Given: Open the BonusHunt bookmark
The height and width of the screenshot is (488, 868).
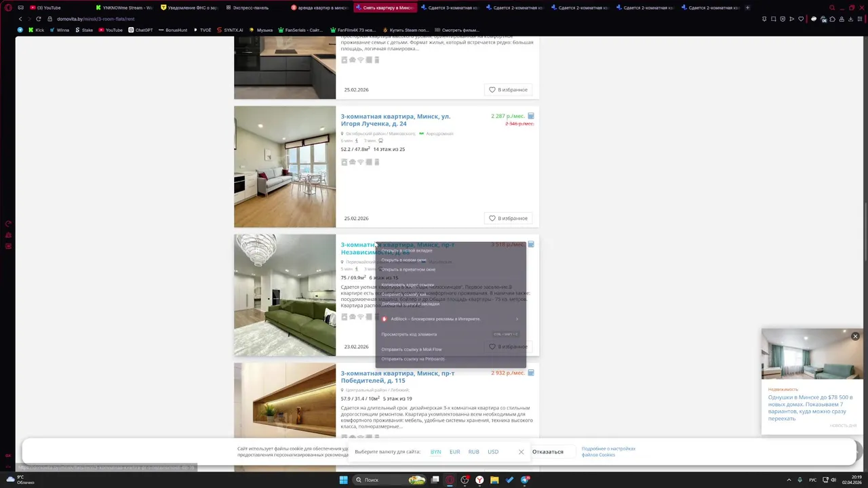Looking at the screenshot, I should [173, 30].
